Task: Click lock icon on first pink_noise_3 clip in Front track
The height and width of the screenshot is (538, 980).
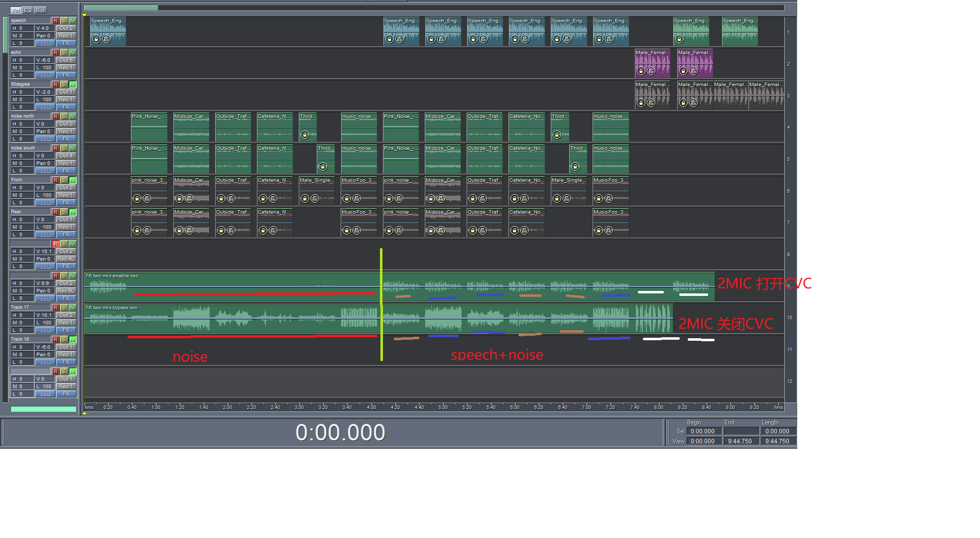Action: coord(137,198)
